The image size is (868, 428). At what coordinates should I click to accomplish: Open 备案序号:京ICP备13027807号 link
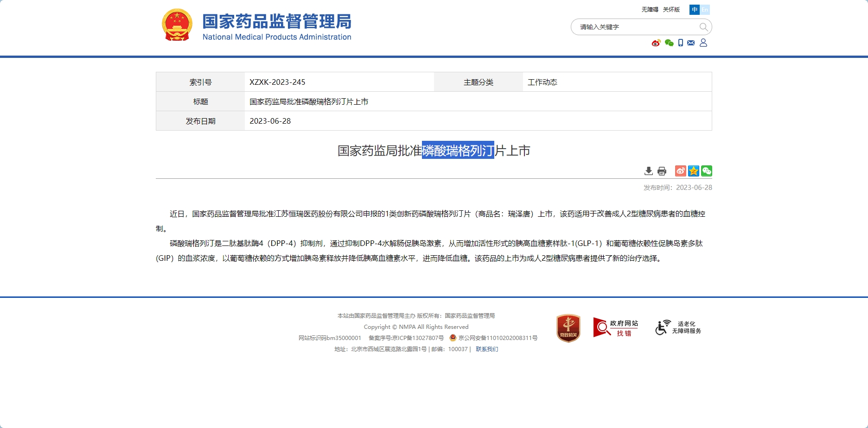[406, 338]
